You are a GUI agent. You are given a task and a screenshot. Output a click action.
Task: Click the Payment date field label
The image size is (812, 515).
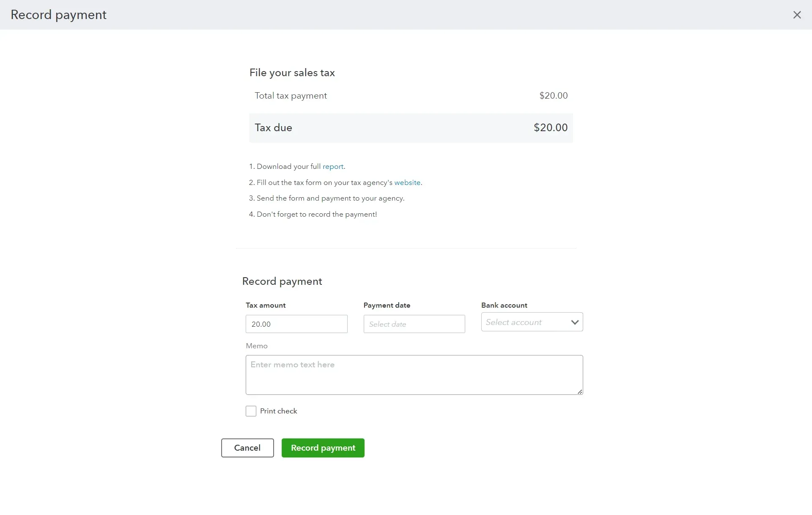(387, 305)
